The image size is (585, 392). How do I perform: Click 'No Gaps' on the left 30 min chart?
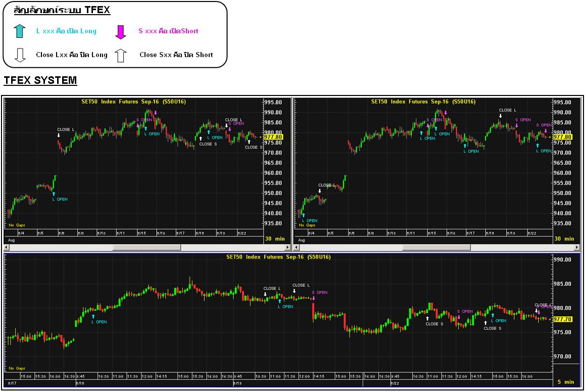click(17, 225)
